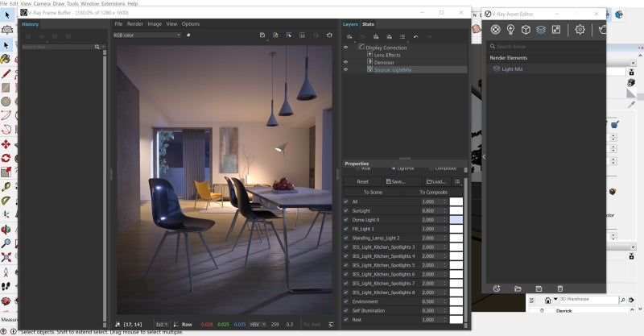Open frame buffer Options menu
The height and width of the screenshot is (336, 644).
click(191, 24)
